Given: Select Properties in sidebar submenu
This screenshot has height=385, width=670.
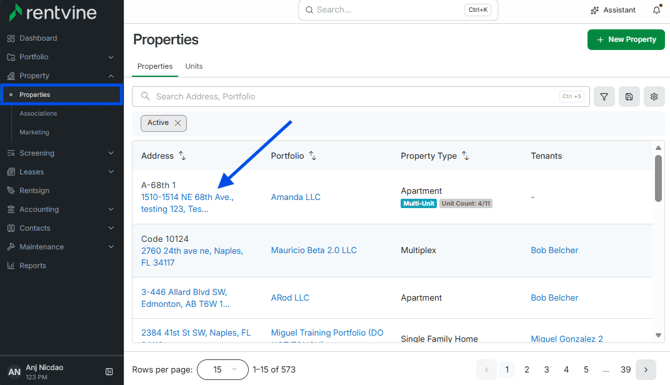Looking at the screenshot, I should coord(62,95).
